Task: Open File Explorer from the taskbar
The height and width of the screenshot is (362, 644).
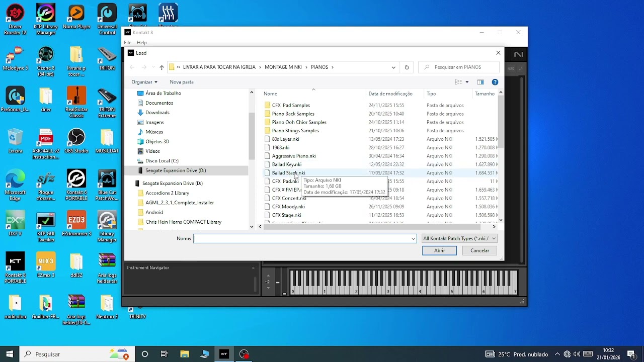Action: point(184,354)
